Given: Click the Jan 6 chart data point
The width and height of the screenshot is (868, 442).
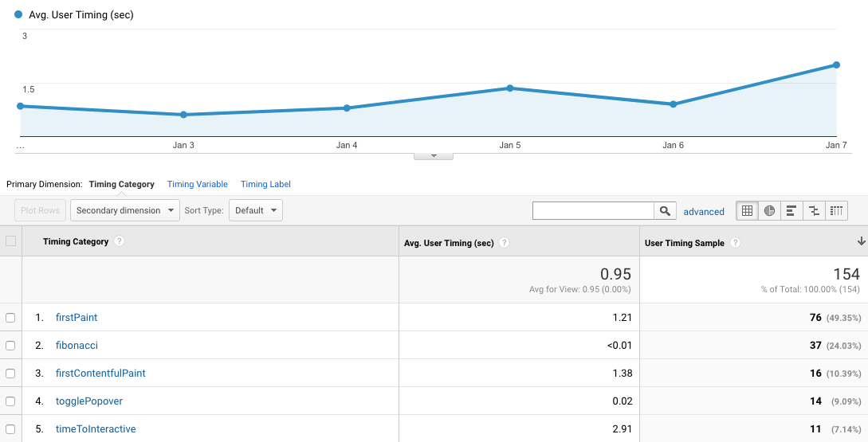Looking at the screenshot, I should [x=674, y=104].
